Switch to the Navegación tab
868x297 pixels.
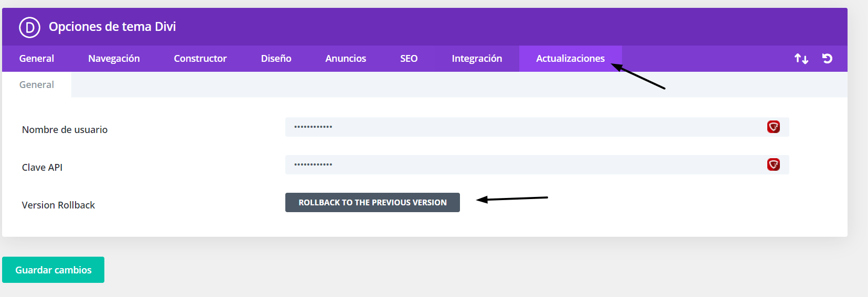click(114, 59)
